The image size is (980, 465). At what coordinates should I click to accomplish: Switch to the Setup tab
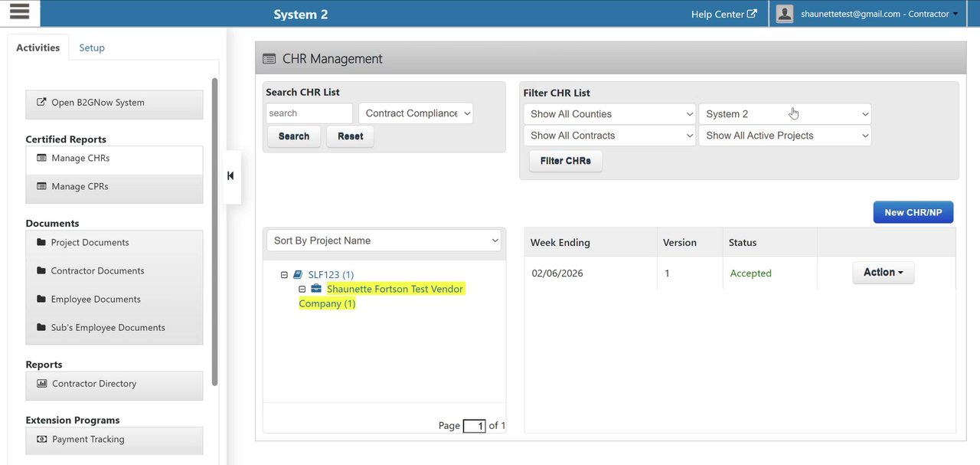click(92, 47)
